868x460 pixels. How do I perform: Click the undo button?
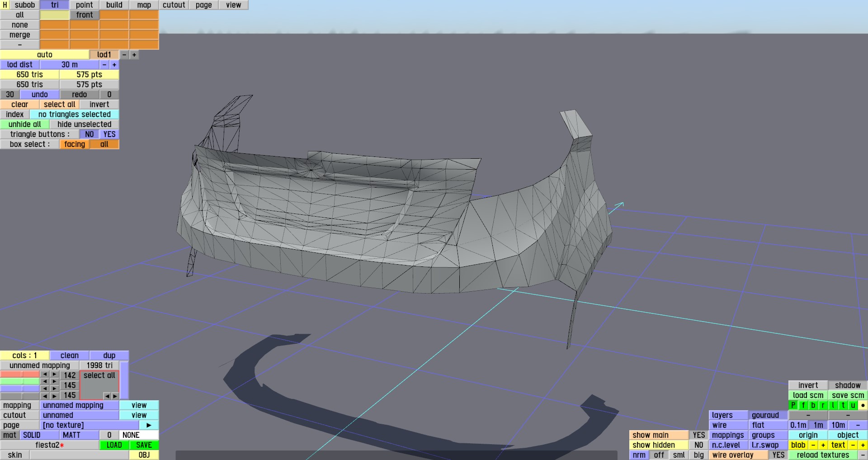(40, 95)
